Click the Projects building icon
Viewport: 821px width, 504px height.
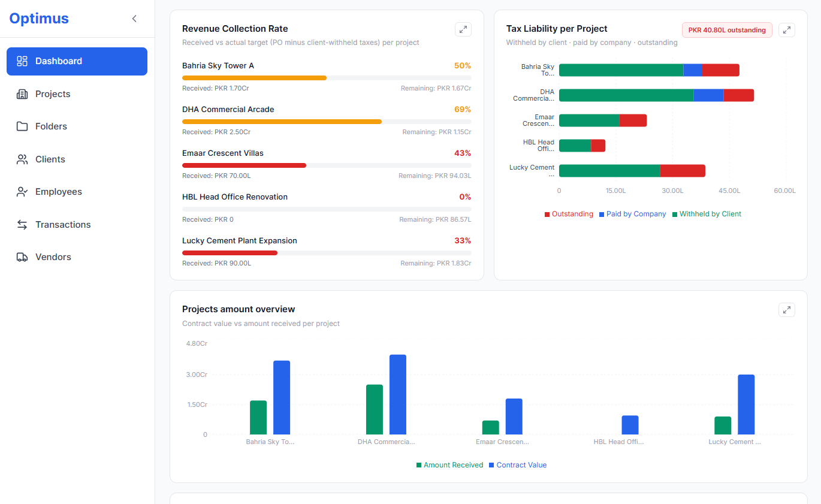tap(22, 94)
